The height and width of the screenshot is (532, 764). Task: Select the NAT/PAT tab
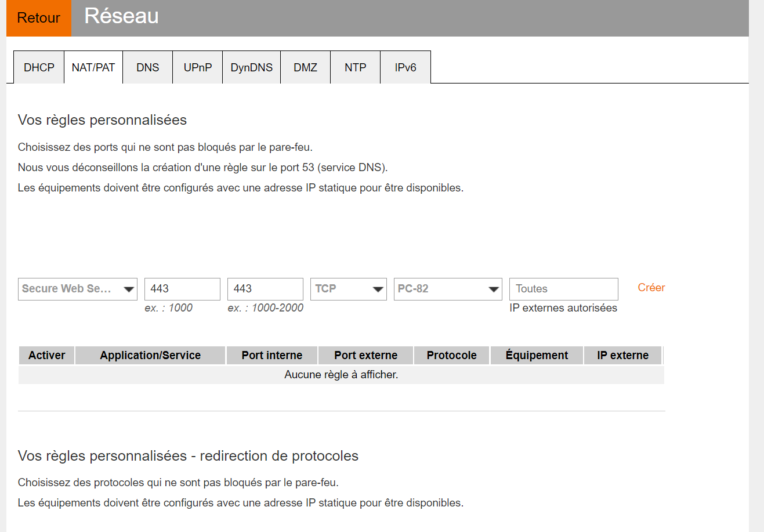click(93, 67)
